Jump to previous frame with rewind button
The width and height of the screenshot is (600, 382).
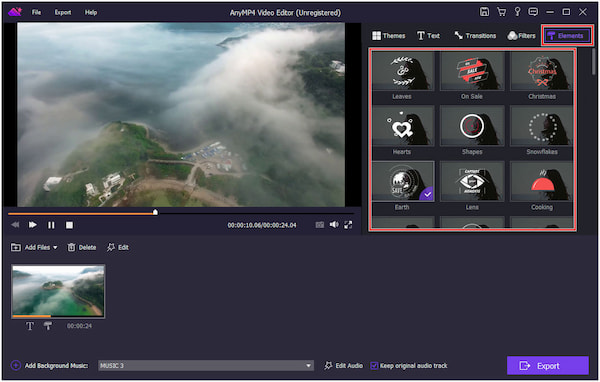pyautogui.click(x=15, y=225)
